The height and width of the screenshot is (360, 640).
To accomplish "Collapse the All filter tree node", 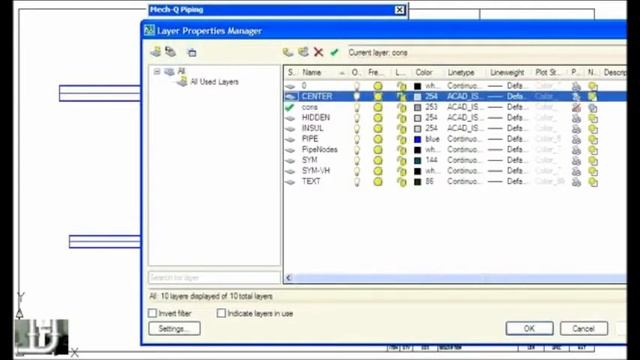I will point(157,71).
